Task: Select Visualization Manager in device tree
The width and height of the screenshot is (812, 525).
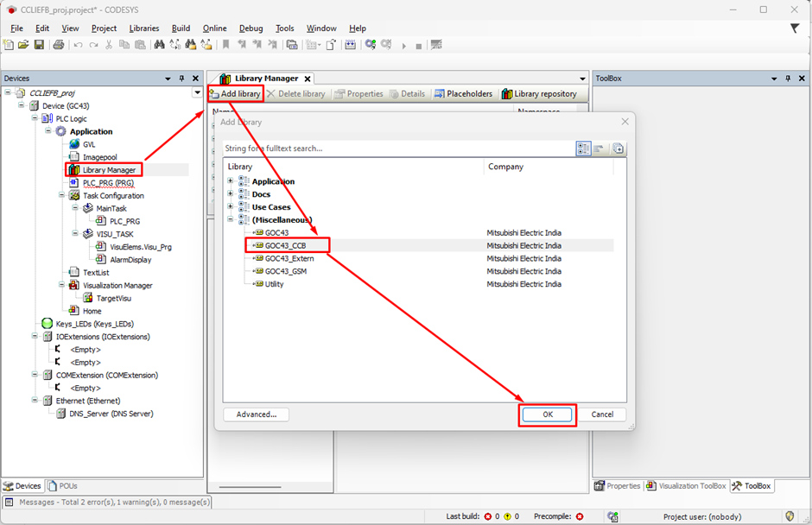Action: click(117, 285)
